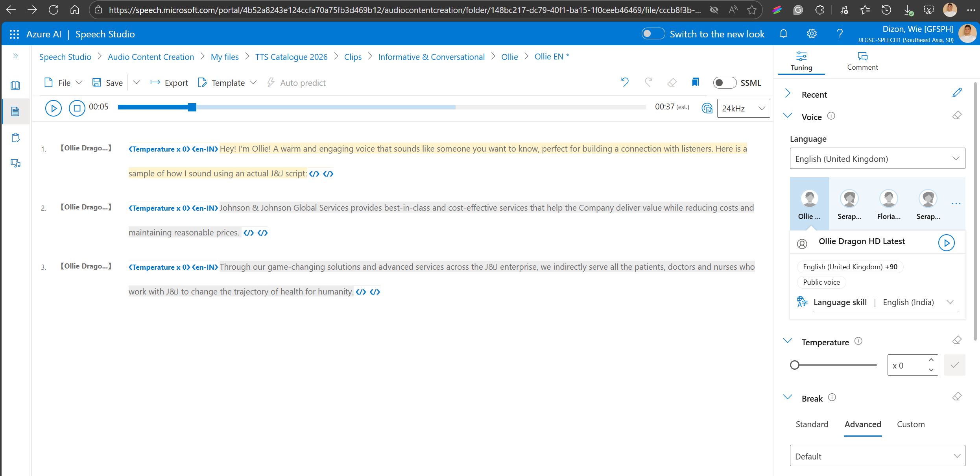Select the file editor sidebar icon

[15, 111]
